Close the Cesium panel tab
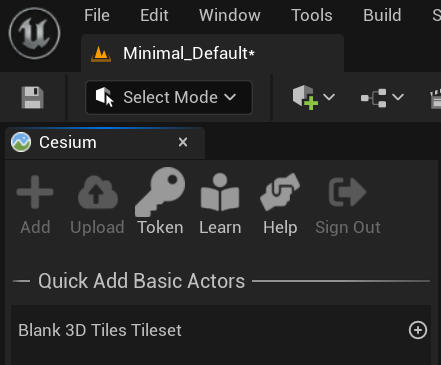This screenshot has height=365, width=441. coord(183,142)
